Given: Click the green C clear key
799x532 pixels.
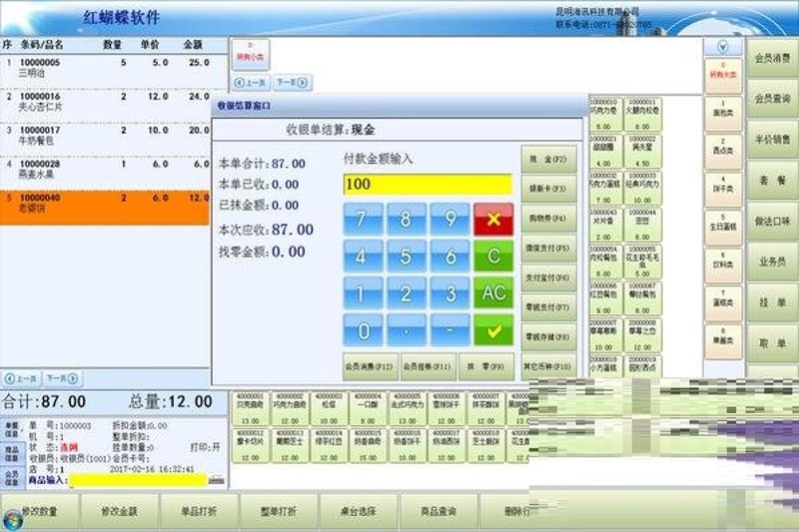Looking at the screenshot, I should 493,257.
